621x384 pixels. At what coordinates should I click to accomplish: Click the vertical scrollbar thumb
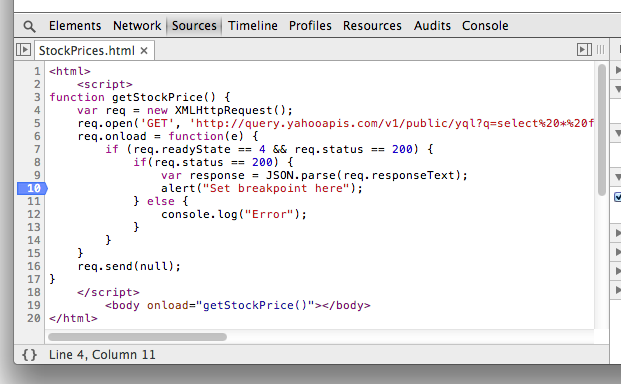[x=602, y=130]
